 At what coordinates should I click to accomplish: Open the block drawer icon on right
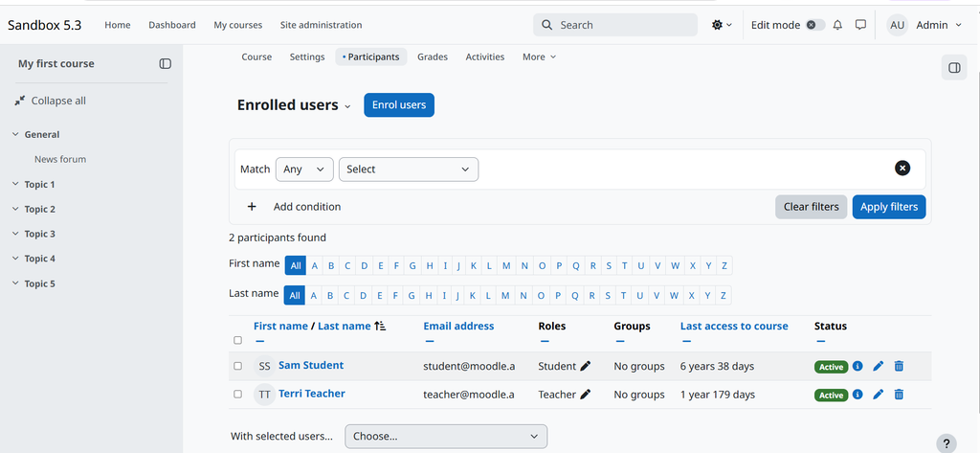pos(954,68)
